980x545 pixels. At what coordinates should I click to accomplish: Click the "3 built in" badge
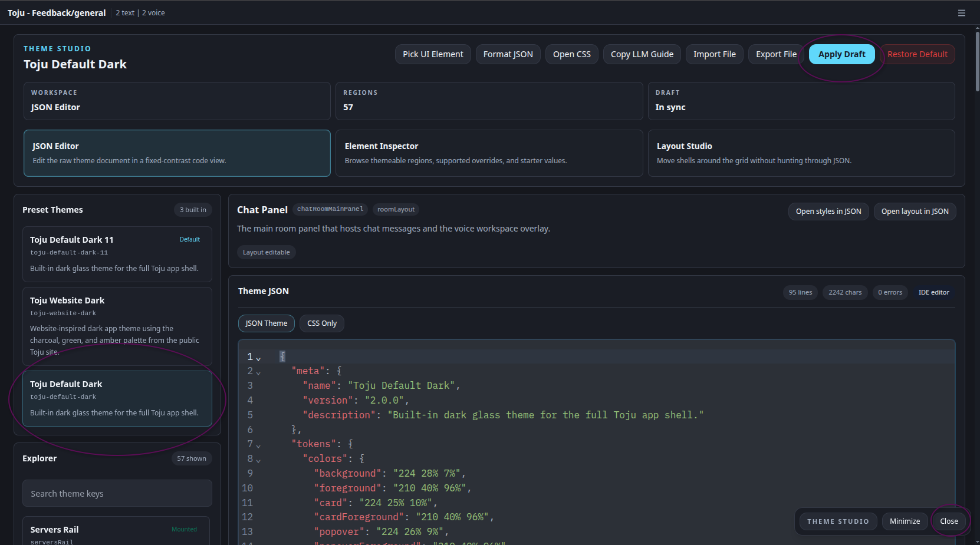(x=193, y=210)
